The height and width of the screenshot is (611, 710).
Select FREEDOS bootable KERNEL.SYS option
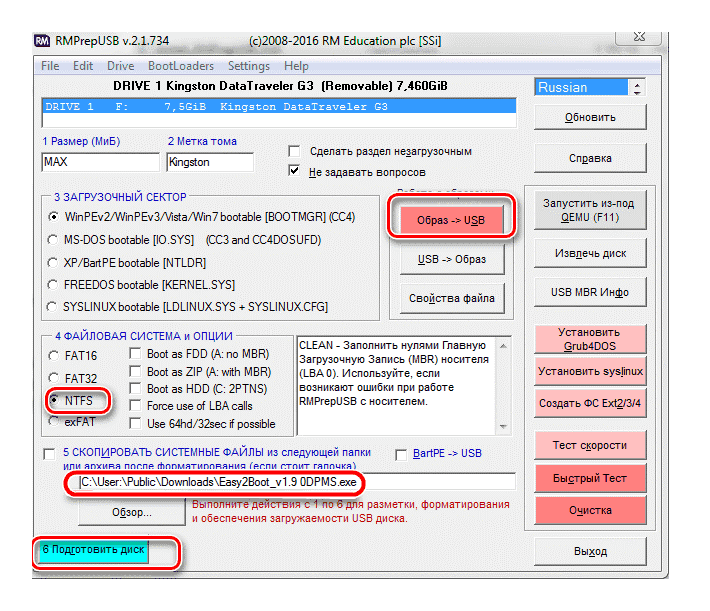[x=53, y=285]
